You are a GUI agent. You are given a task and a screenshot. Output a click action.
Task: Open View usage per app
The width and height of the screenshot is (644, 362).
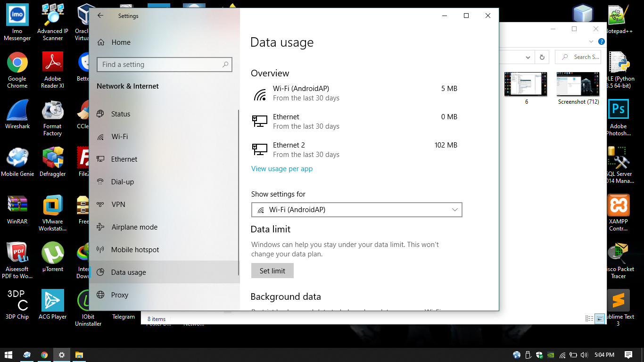coord(282,168)
